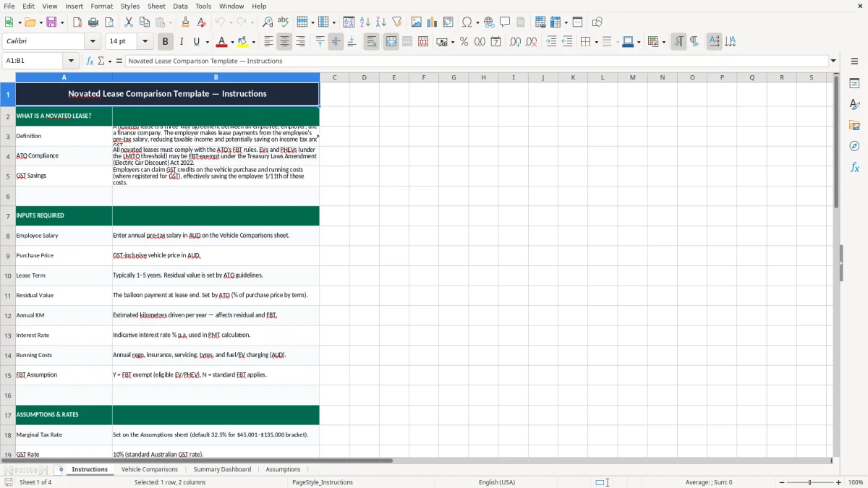Click the AutoFilter funnel icon
Screen dimensions: 868x488
(396, 22)
